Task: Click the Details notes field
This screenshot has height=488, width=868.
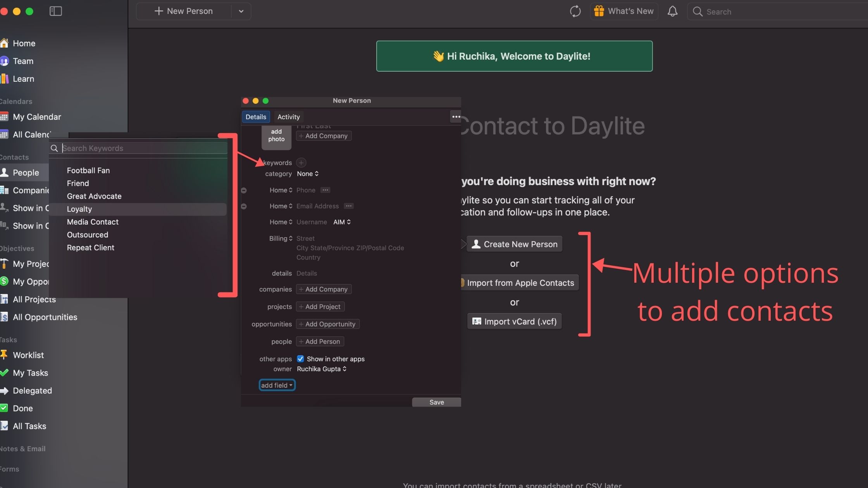Action: (307, 273)
